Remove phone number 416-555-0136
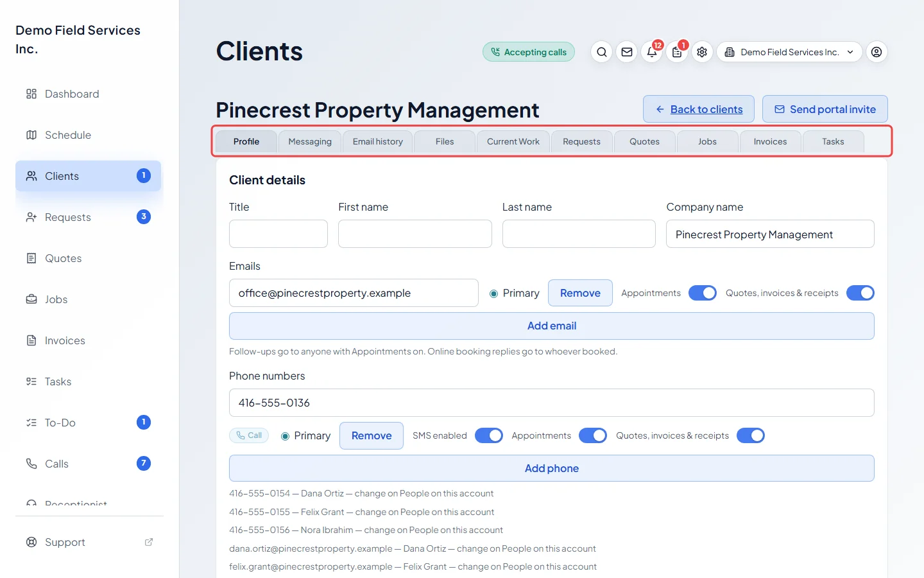The width and height of the screenshot is (924, 578). tap(372, 435)
